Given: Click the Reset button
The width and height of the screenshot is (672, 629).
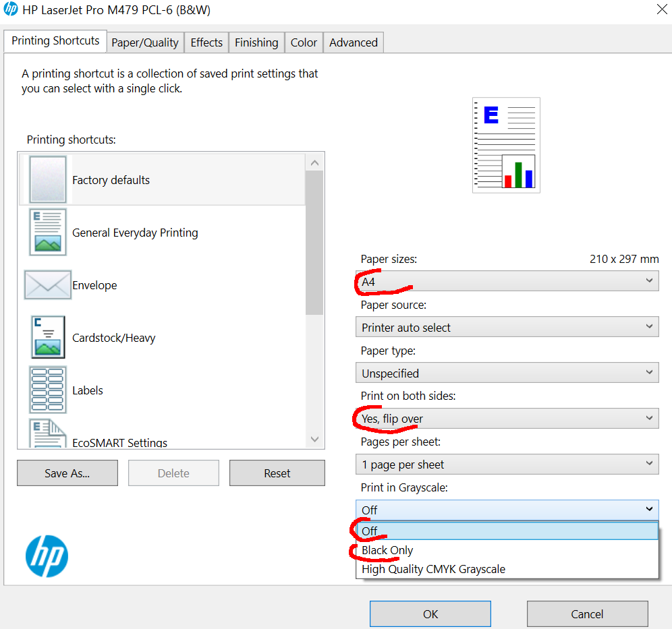Looking at the screenshot, I should pyautogui.click(x=277, y=473).
